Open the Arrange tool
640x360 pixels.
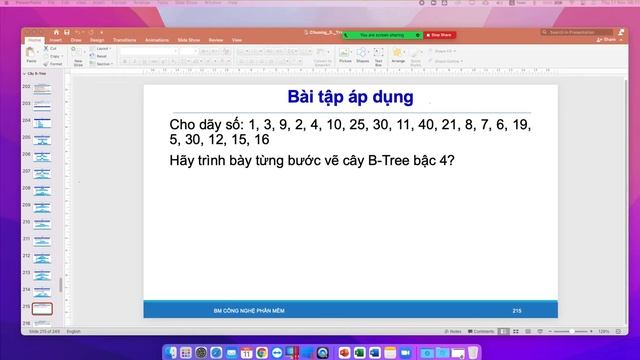(x=398, y=55)
